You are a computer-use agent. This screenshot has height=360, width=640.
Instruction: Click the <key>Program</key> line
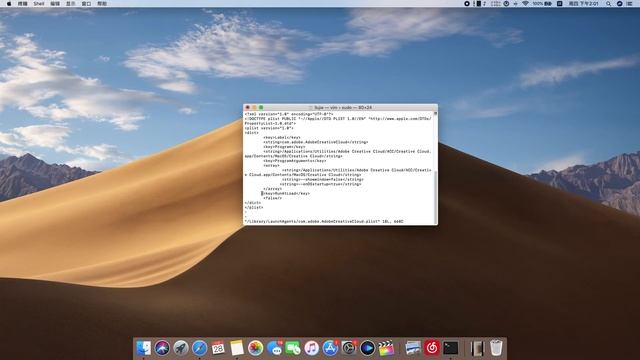coord(284,147)
